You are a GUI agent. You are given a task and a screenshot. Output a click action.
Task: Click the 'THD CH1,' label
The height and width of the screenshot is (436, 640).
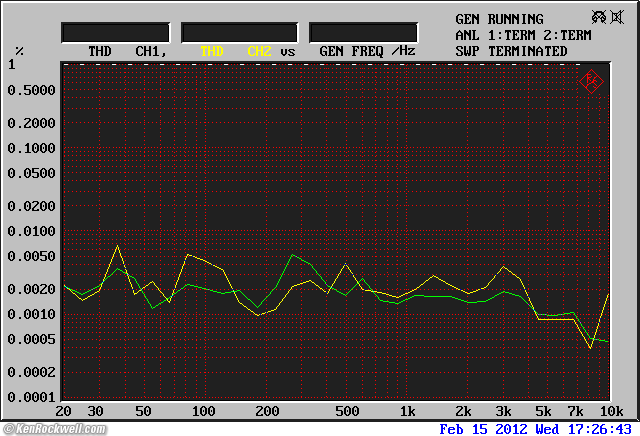coord(128,51)
